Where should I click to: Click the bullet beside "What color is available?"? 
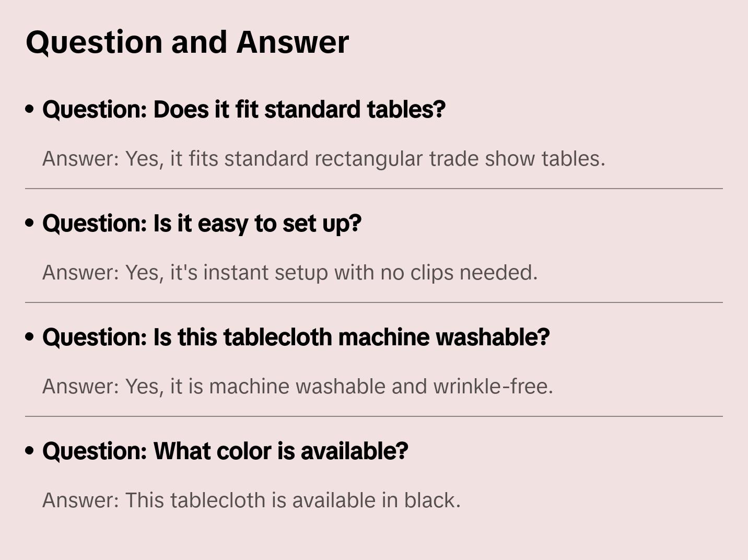[x=30, y=451]
